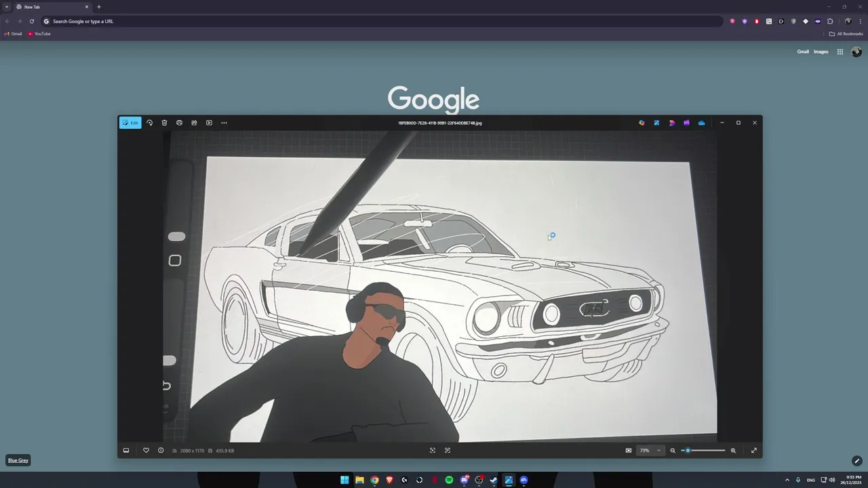Image resolution: width=868 pixels, height=488 pixels.
Task: Click the fit-to-window icon beside 79%
Action: pos(629,450)
